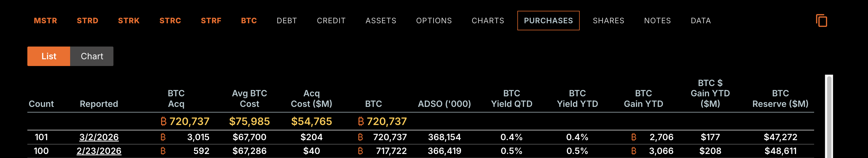View the NOTES section
The height and width of the screenshot is (158, 868).
[657, 21]
